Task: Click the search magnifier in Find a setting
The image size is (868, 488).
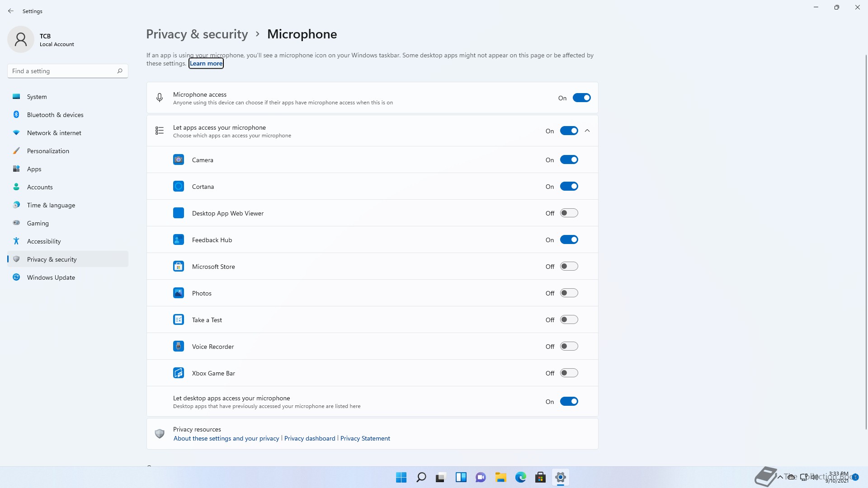Action: (x=120, y=71)
